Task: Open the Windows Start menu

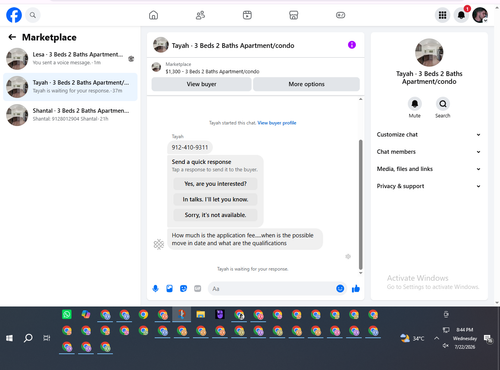Action: click(x=9, y=338)
